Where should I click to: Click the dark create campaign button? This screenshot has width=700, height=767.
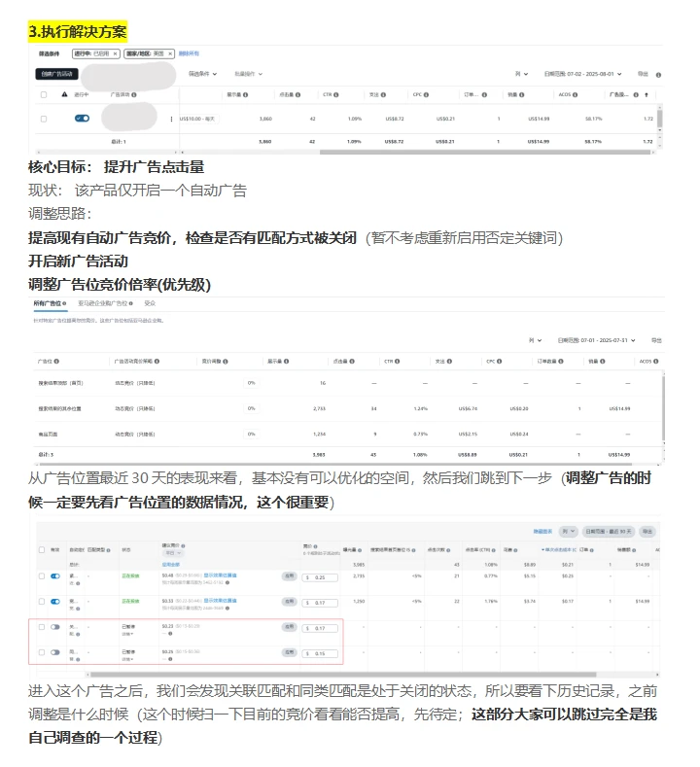click(x=56, y=74)
